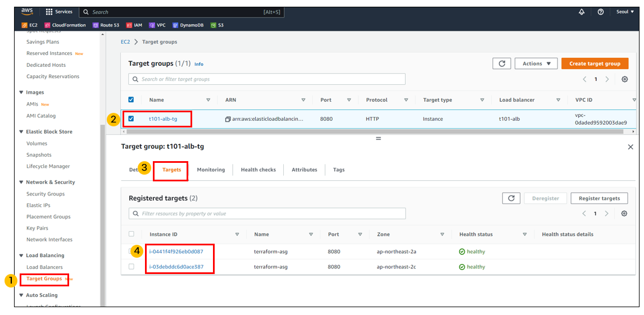Click the panel split resize handle
644x315 pixels.
pos(378,139)
